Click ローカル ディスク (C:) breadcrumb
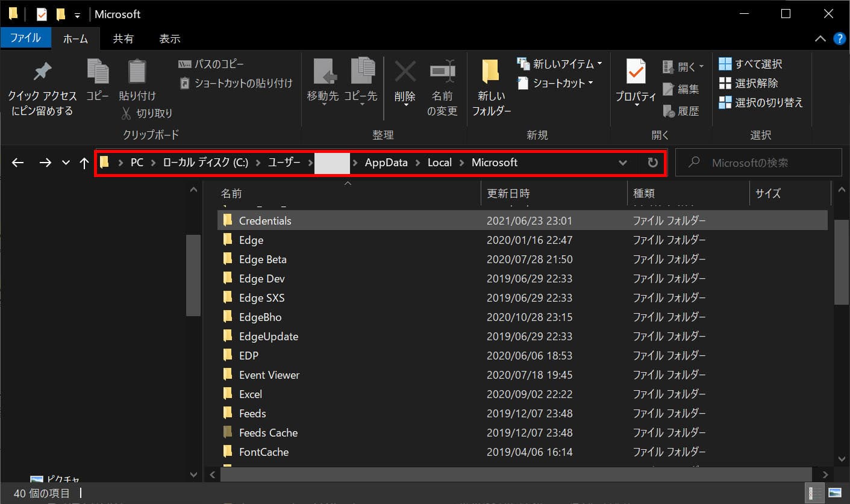Screen dimensions: 850x504 pyautogui.click(x=205, y=163)
